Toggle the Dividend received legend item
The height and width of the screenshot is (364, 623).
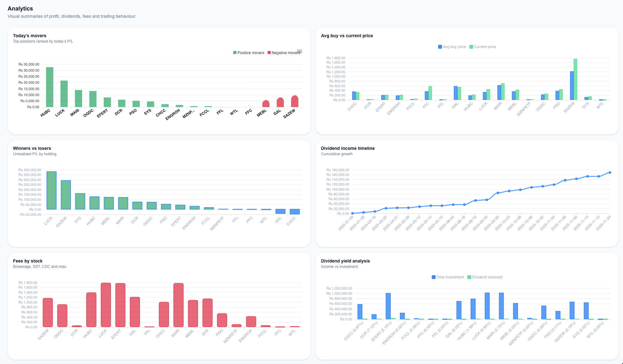click(x=485, y=277)
